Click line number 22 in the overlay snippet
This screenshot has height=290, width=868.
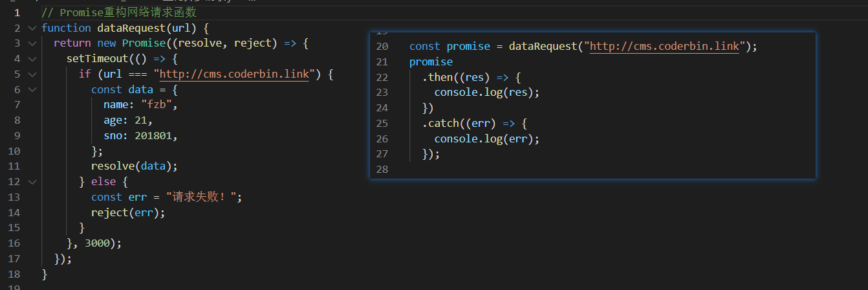pyautogui.click(x=382, y=77)
